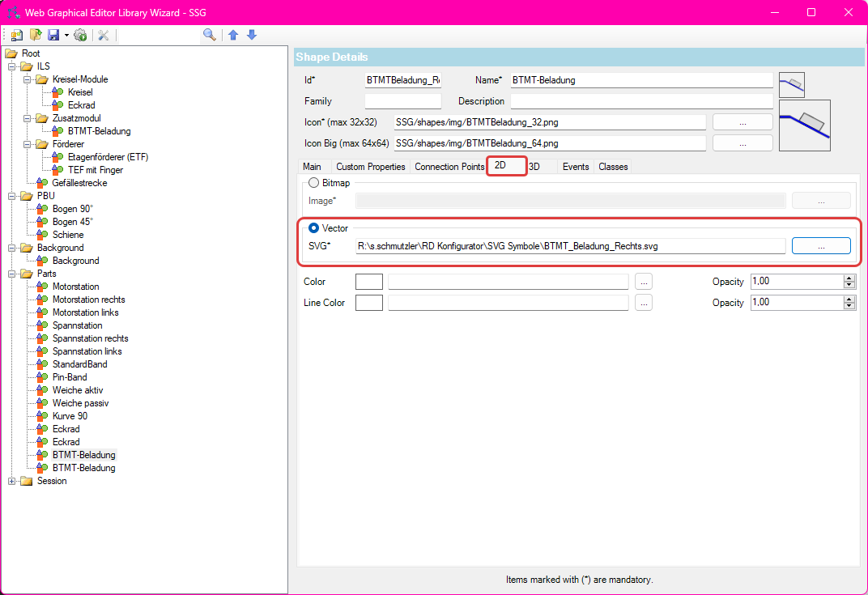Click the gear with green play icon

coord(81,35)
